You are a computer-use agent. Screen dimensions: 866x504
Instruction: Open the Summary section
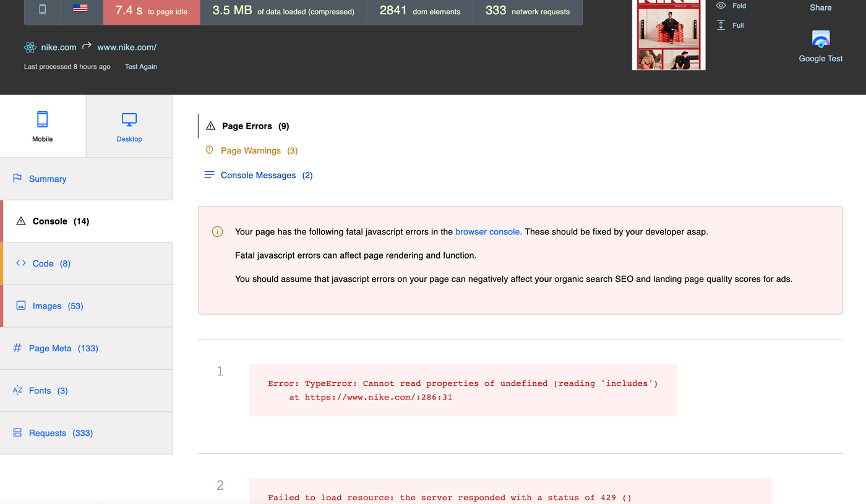tap(48, 179)
